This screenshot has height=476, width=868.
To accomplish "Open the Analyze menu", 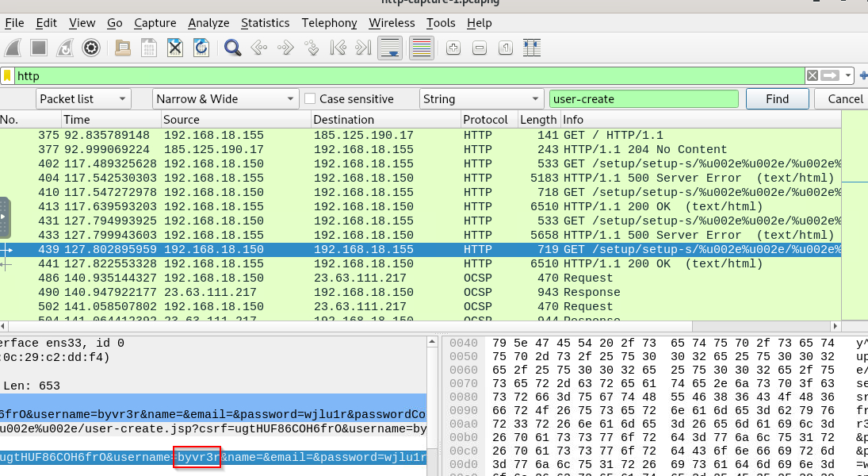I will click(208, 23).
